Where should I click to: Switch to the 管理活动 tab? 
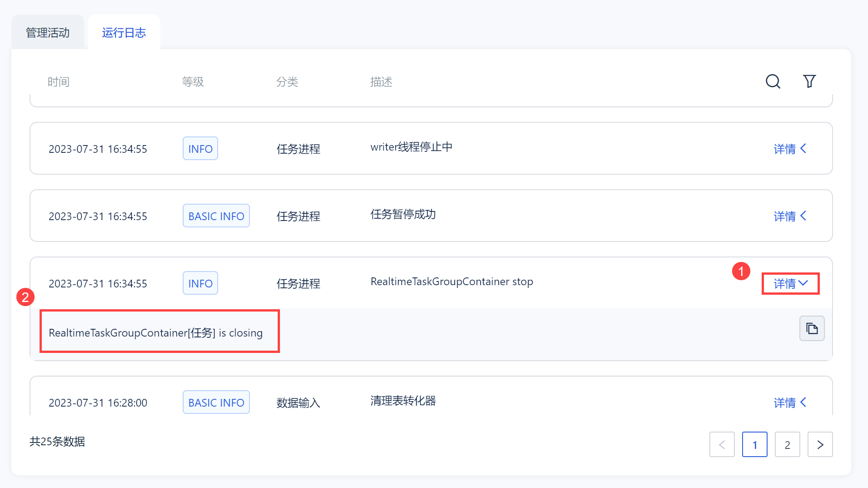pyautogui.click(x=48, y=33)
